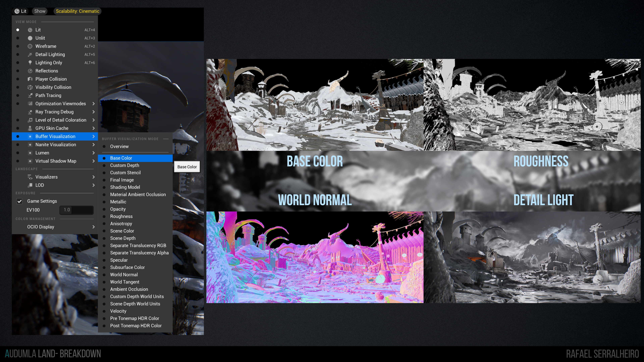Expand the Optimization Viewmodes submenu arrow
The width and height of the screenshot is (644, 362).
point(94,104)
